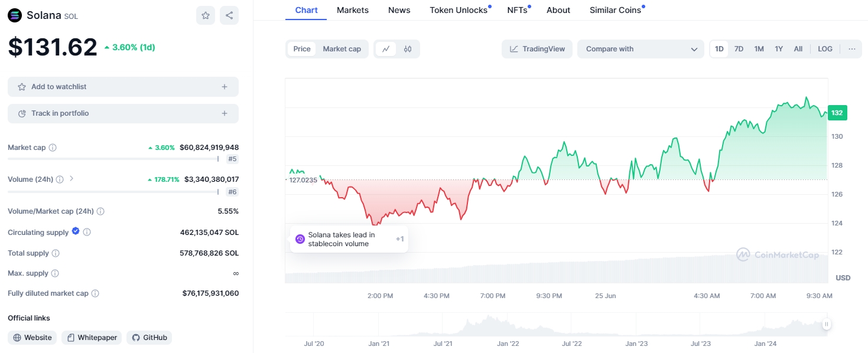The height and width of the screenshot is (353, 868).
Task: Click the $3,340,380,017 volume value
Action: [x=212, y=179]
